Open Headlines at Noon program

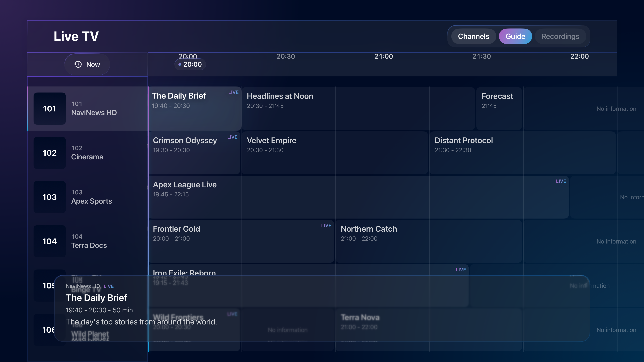tap(358, 109)
